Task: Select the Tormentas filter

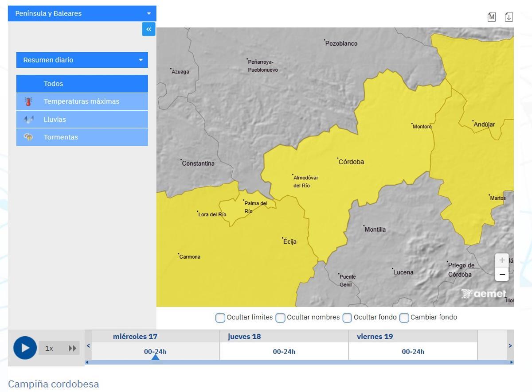Action: (82, 137)
